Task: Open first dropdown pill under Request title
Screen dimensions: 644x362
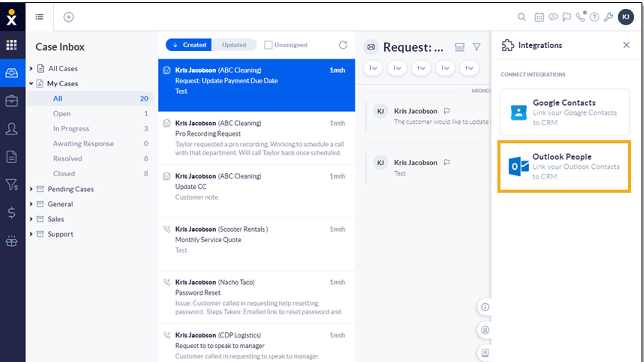Action: (373, 68)
